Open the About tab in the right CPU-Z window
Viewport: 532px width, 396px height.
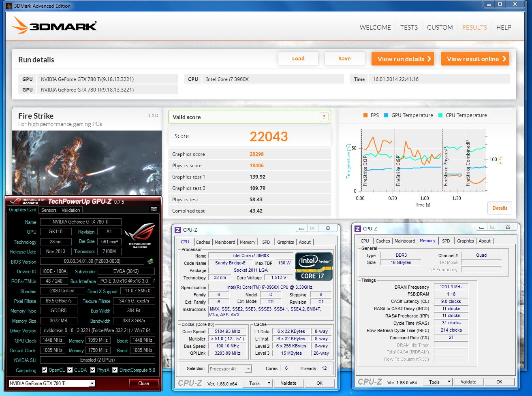485,241
